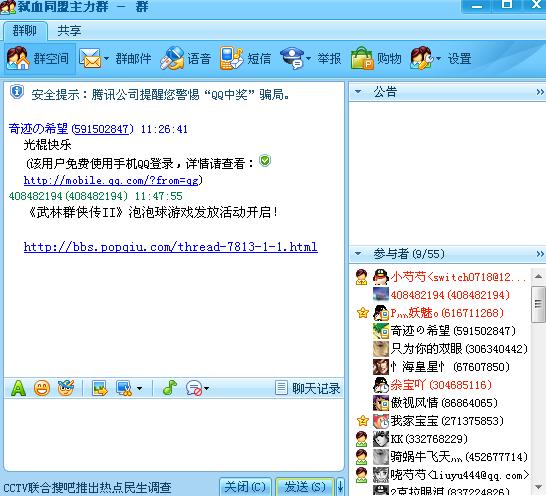Open the screenshot scissors dropdown arrow
This screenshot has width=546, height=496.
click(x=139, y=388)
